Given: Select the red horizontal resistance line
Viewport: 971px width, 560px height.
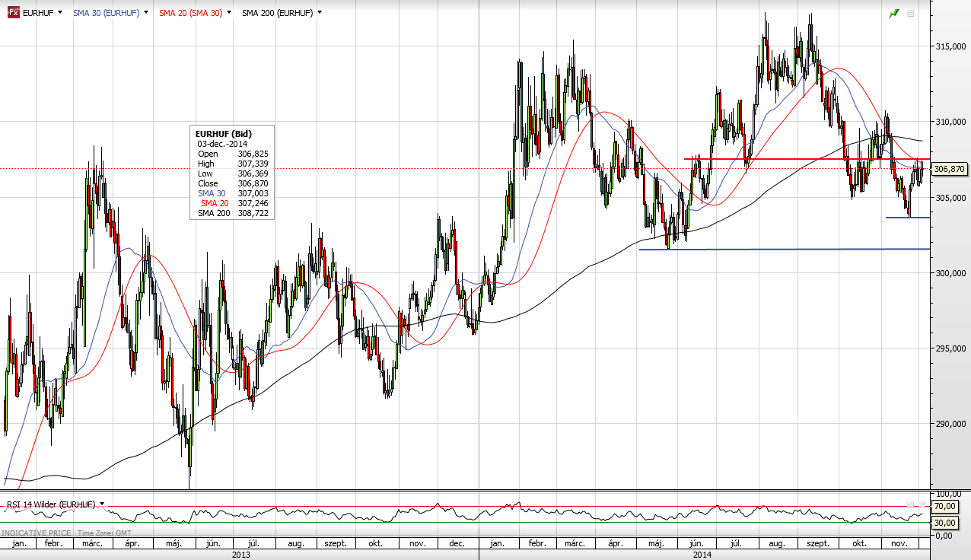Looking at the screenshot, I should coord(807,159).
